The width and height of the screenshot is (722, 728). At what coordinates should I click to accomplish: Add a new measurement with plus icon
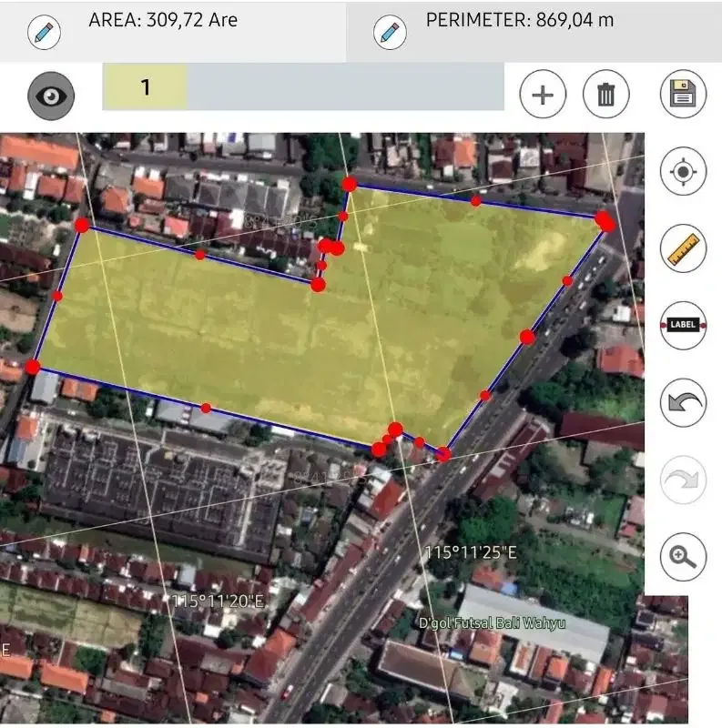pos(543,95)
